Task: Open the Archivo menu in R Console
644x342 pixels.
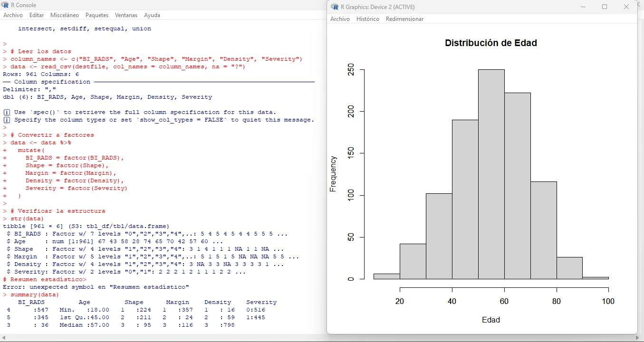Action: pos(13,15)
